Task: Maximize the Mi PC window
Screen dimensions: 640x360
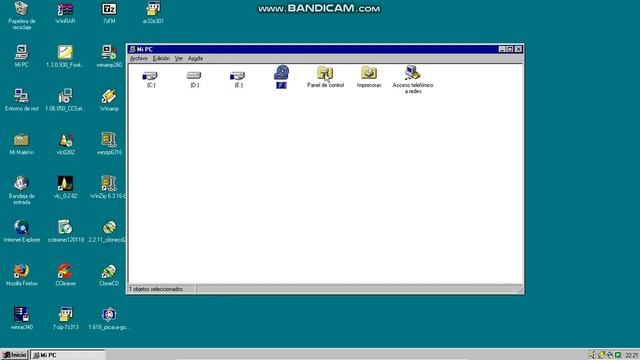Action: click(509, 49)
